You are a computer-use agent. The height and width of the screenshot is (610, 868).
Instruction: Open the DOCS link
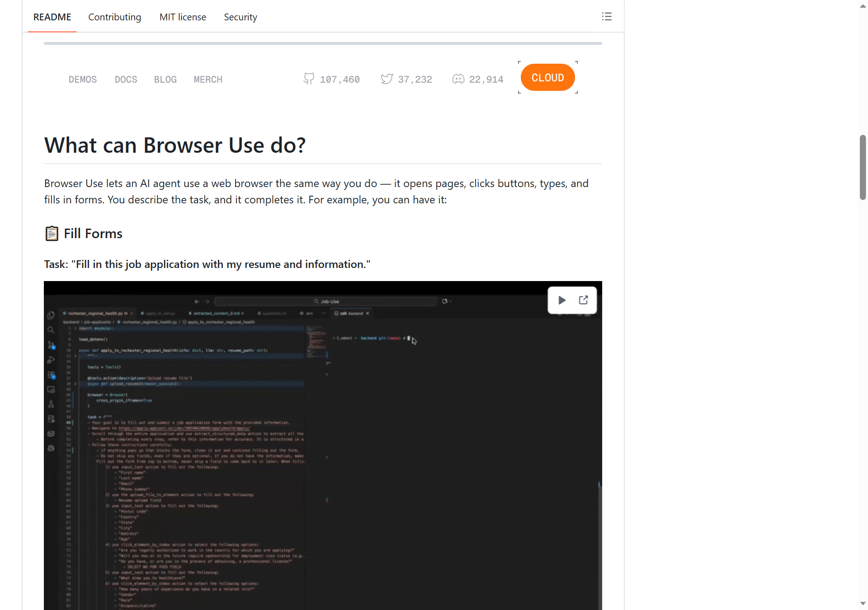[126, 80]
